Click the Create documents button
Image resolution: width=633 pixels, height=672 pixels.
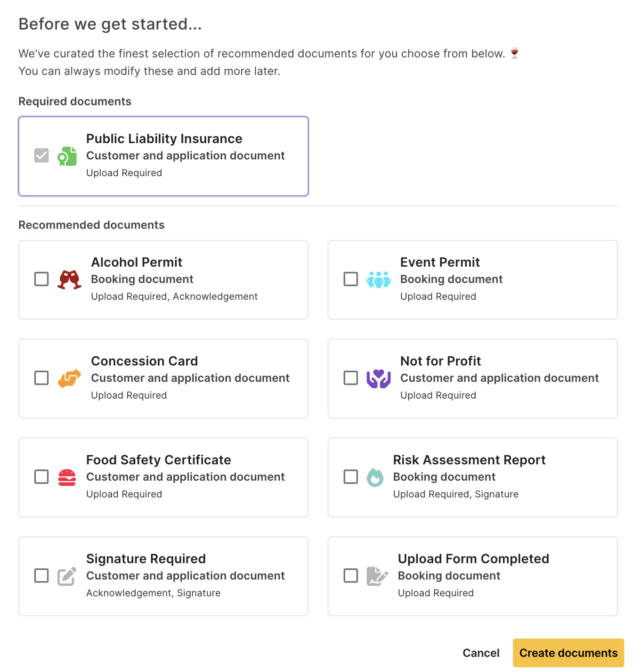568,653
